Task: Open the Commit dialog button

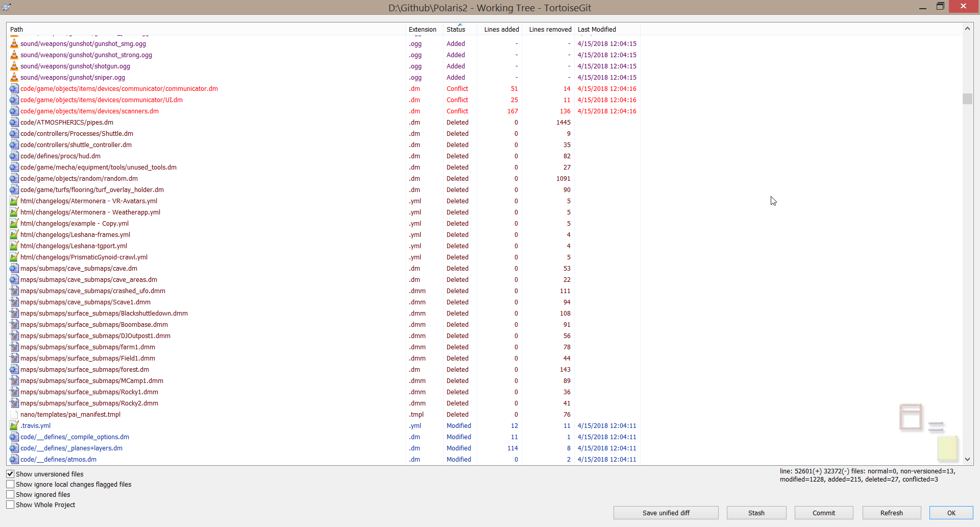Action: tap(824, 513)
